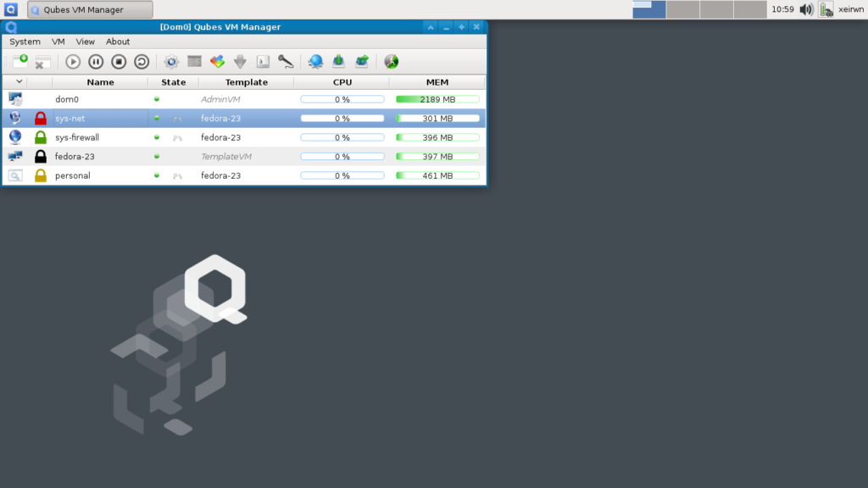The height and width of the screenshot is (488, 868).
Task: Click the dom0 2189 MB memory bar
Action: click(437, 100)
